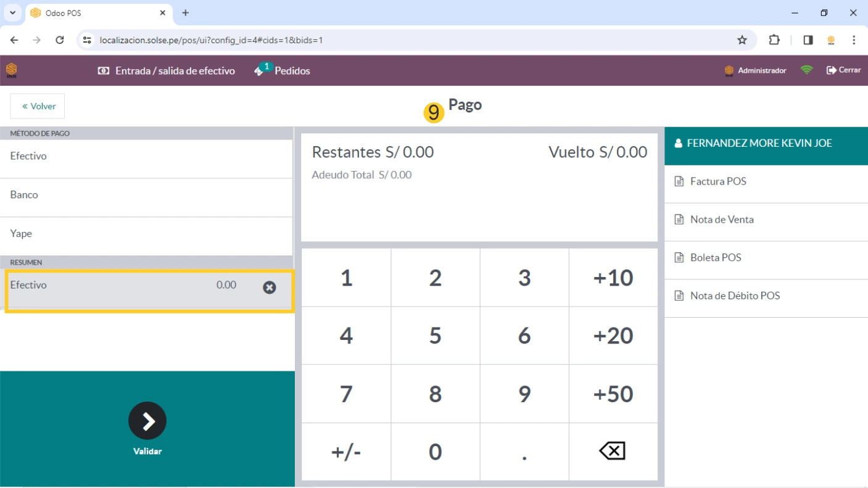
Task: Go back with the Volver button
Action: pos(38,106)
